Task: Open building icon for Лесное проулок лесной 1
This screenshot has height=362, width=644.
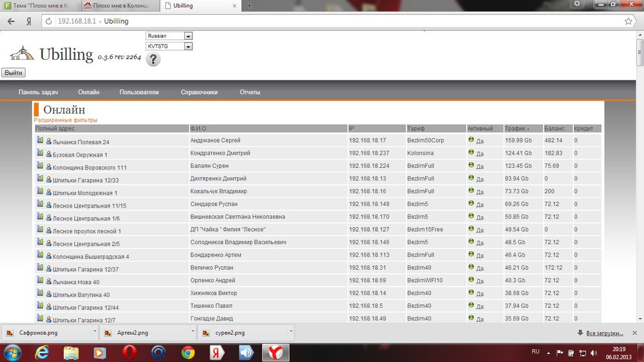Action: click(x=40, y=229)
